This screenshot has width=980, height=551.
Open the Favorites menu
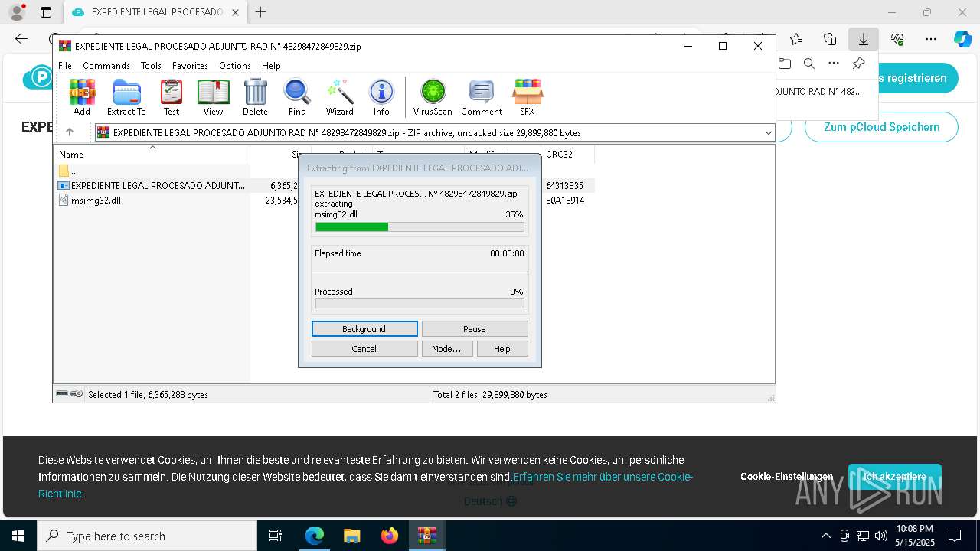pyautogui.click(x=190, y=66)
